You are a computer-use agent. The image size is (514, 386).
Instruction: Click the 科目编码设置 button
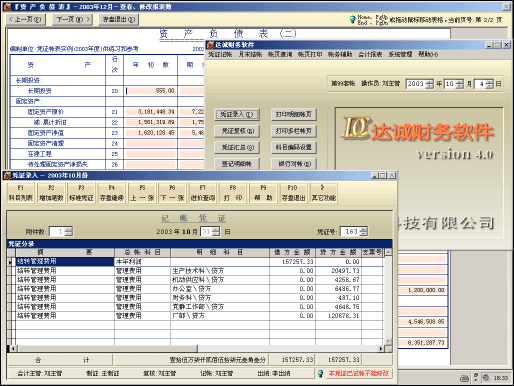(x=294, y=147)
